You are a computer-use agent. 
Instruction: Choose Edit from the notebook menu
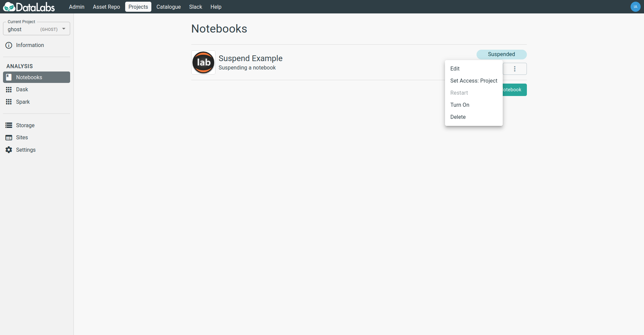[x=474, y=68]
